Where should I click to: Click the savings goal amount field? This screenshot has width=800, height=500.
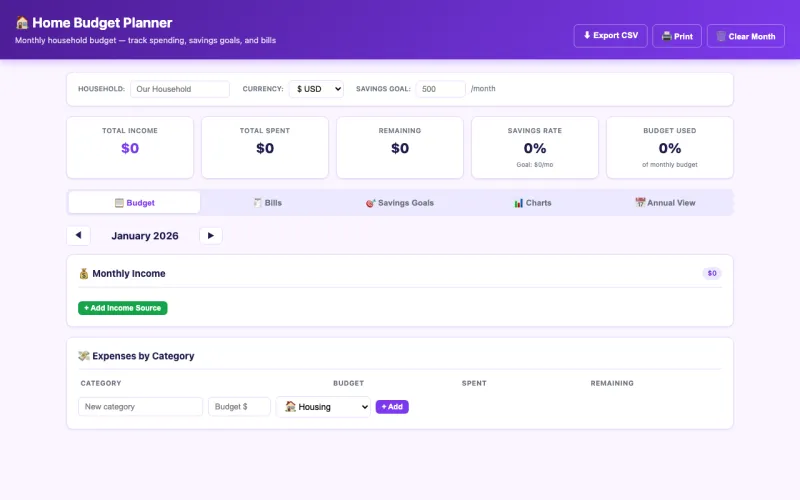point(440,89)
